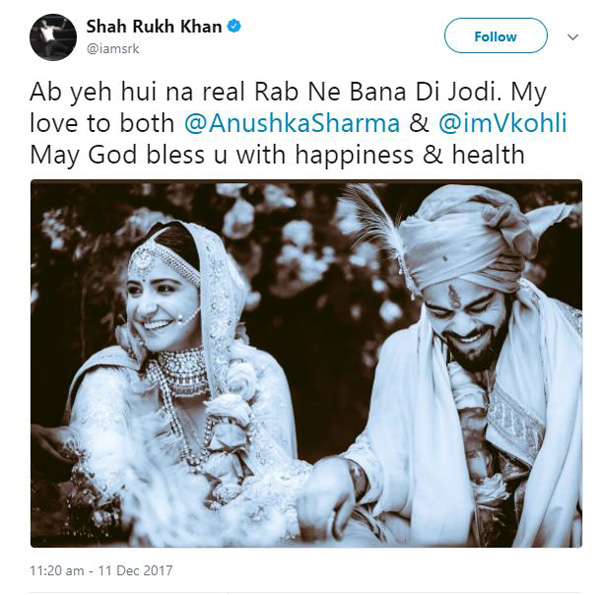600x595 pixels.
Task: Open tweet permalink via 11:20 am timestamp
Action: 57,571
